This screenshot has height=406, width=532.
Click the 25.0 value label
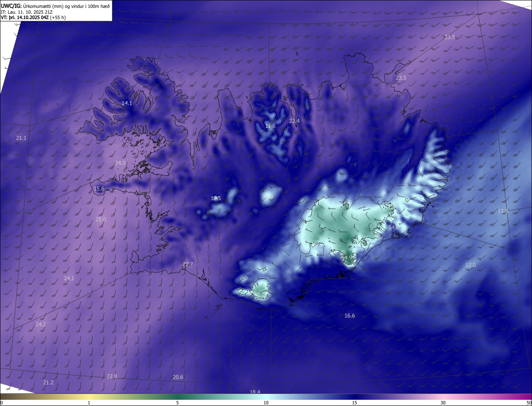click(x=101, y=219)
